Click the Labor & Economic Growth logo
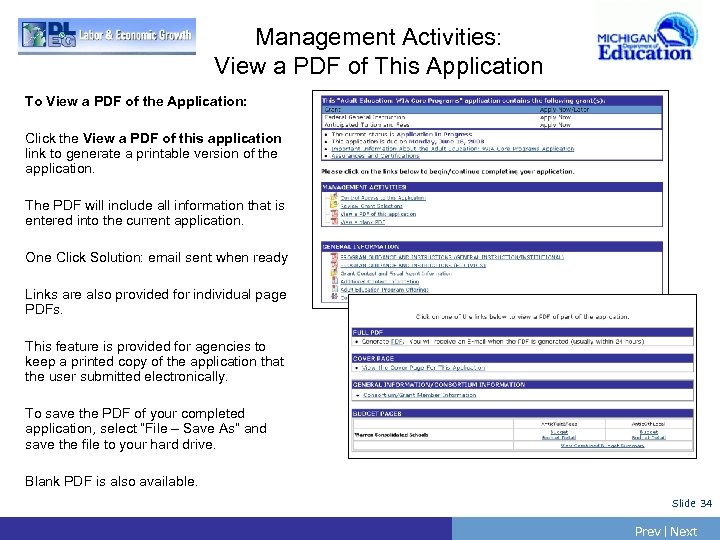 pyautogui.click(x=107, y=36)
